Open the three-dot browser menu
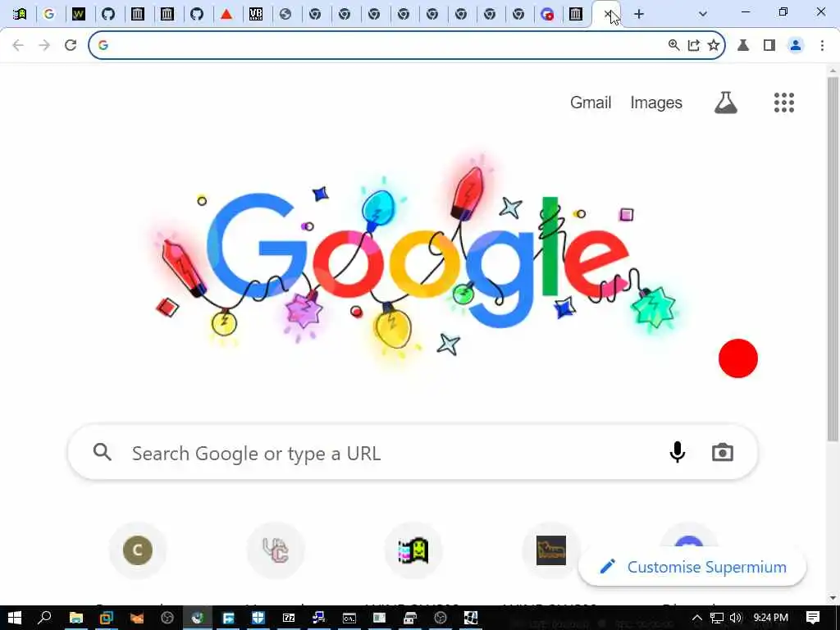 pos(822,45)
